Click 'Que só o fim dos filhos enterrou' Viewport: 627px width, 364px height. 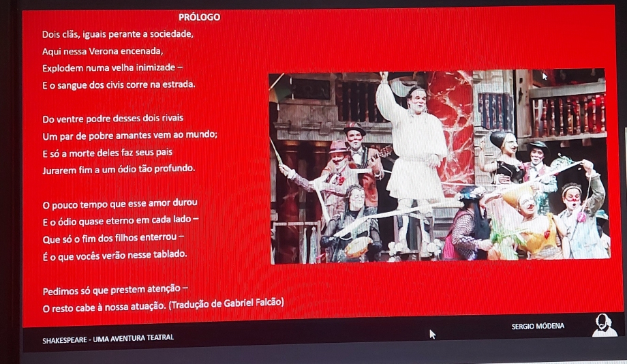(x=113, y=237)
